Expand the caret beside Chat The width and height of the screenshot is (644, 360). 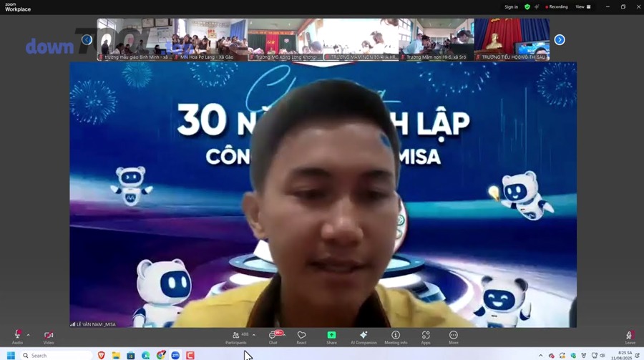click(x=284, y=334)
